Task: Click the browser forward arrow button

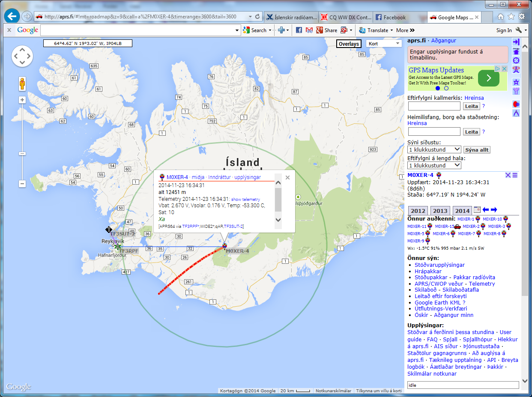Action: pyautogui.click(x=27, y=17)
